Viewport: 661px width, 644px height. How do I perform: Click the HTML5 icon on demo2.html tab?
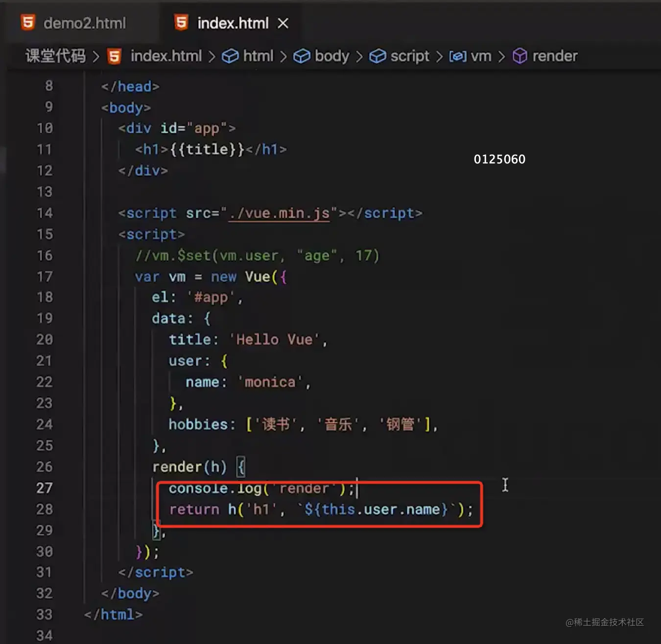click(x=28, y=23)
